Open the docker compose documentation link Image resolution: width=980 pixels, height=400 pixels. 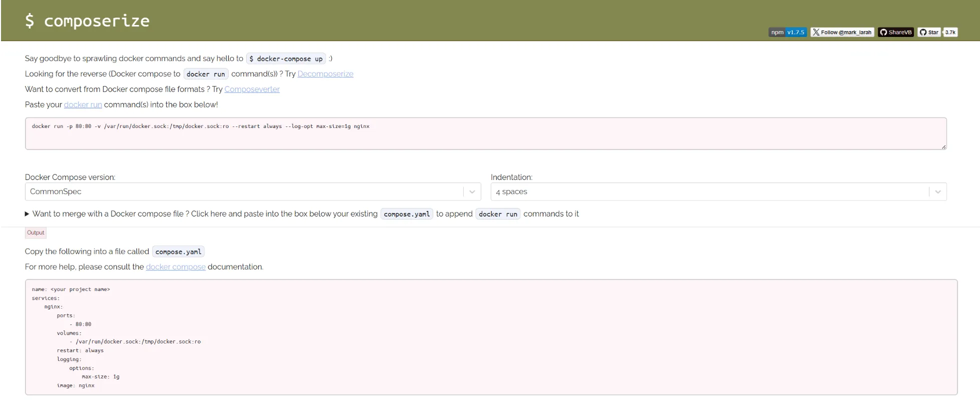(x=176, y=267)
